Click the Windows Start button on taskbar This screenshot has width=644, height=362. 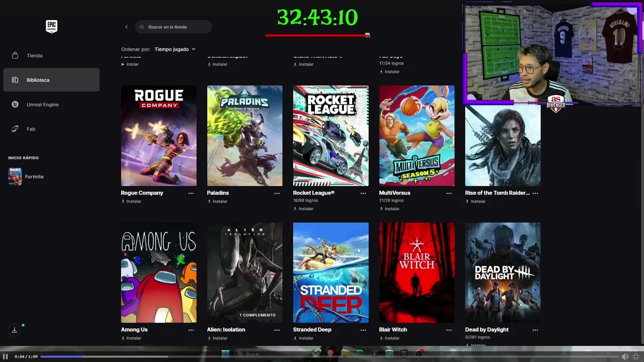pos(225,354)
